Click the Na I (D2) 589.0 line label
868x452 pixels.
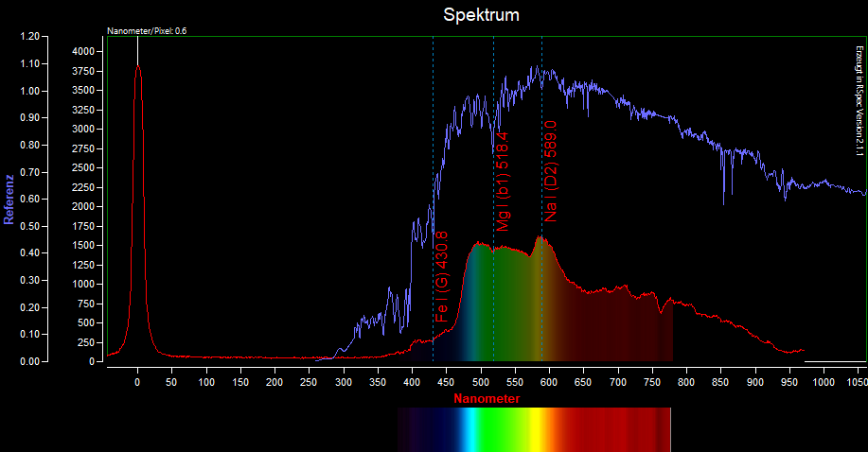click(550, 171)
